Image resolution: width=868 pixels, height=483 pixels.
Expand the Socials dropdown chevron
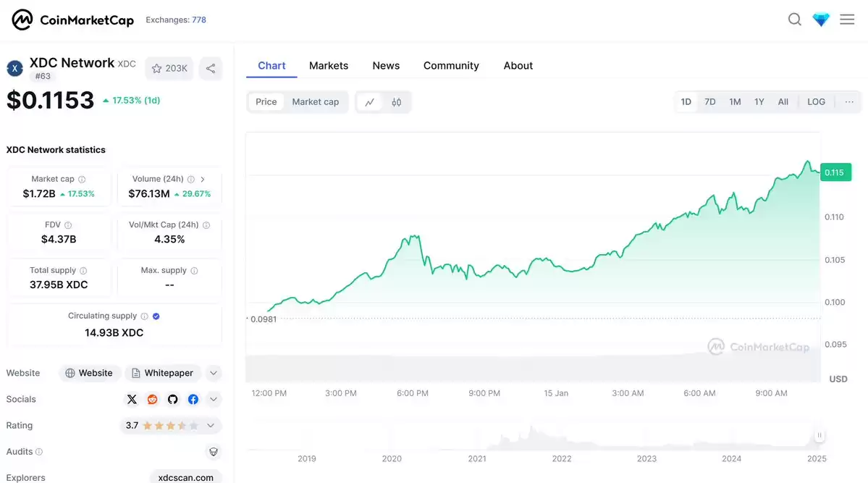pos(214,399)
